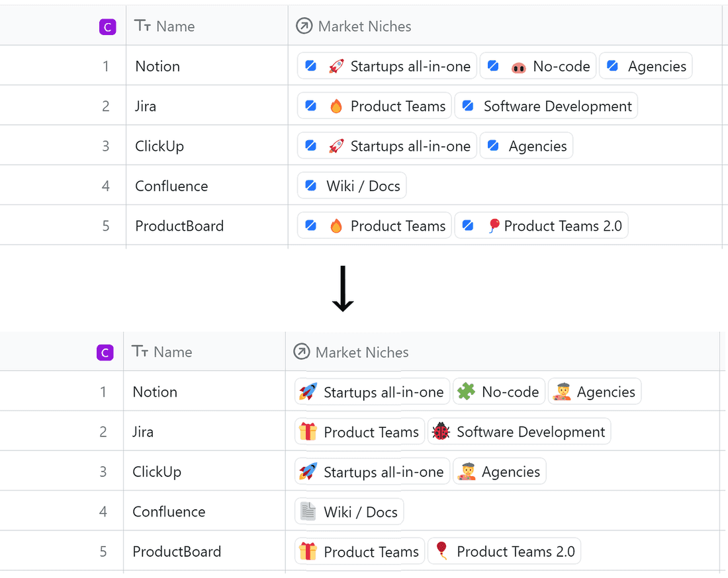728x578 pixels.
Task: Click the gift icon on ProductBoard's Product Teams tag
Action: tap(308, 552)
